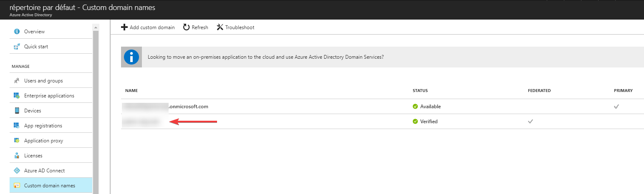This screenshot has width=644, height=194.
Task: Click the MANAGE section heading
Action: click(x=20, y=66)
